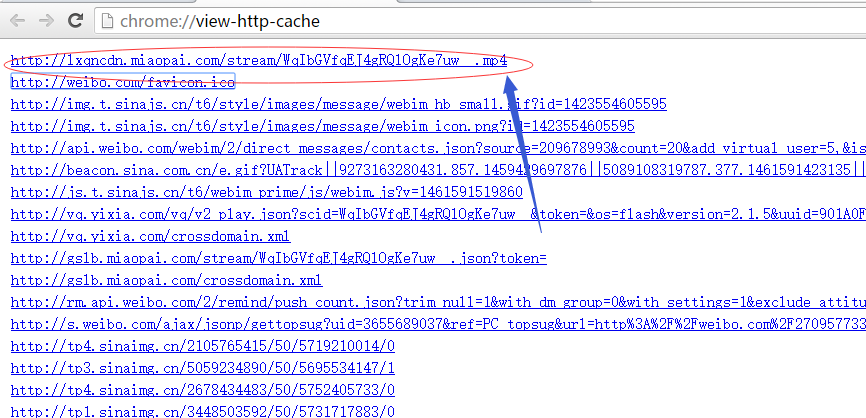Click the browser back arrow
The width and height of the screenshot is (866, 418).
[x=18, y=21]
